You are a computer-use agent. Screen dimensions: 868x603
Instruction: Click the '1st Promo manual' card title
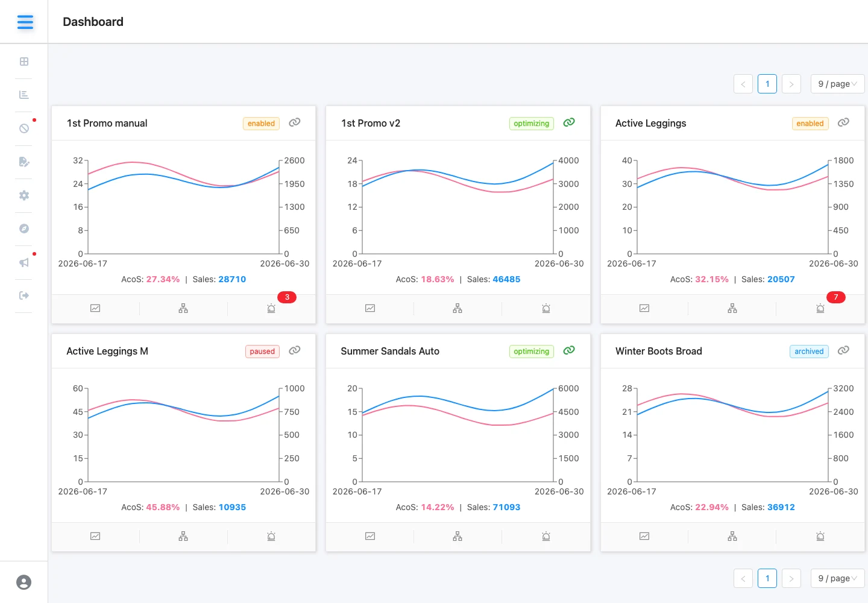(x=107, y=123)
